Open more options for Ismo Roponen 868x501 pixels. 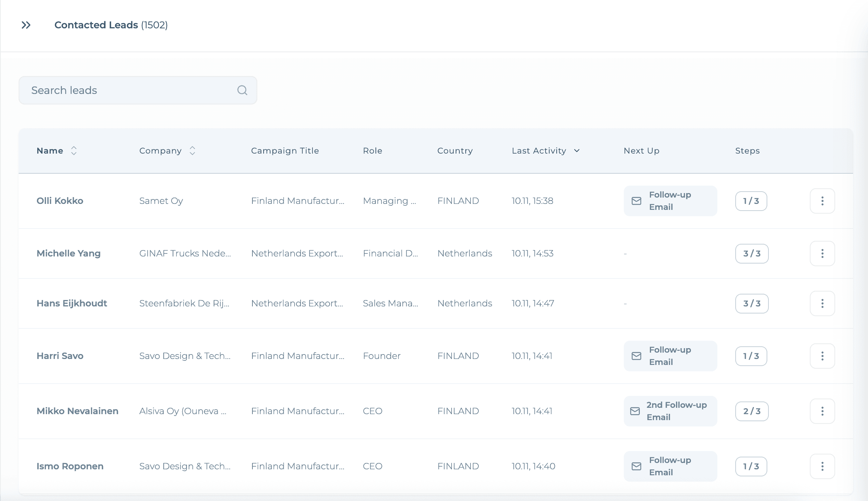pyautogui.click(x=822, y=466)
